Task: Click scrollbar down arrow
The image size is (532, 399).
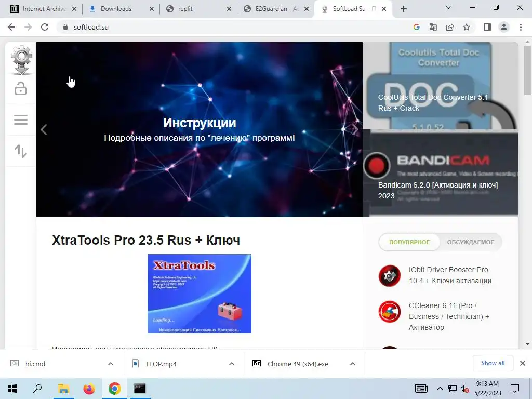Action: (527, 344)
